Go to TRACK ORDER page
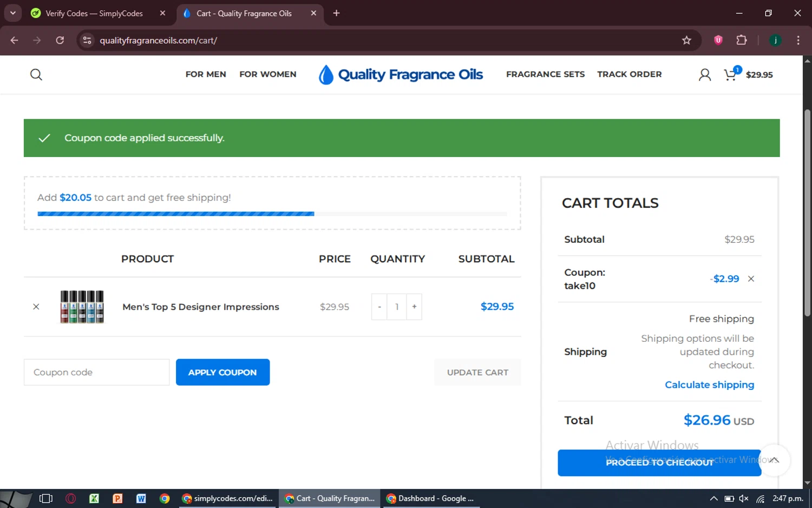Image resolution: width=812 pixels, height=508 pixels. (x=630, y=74)
